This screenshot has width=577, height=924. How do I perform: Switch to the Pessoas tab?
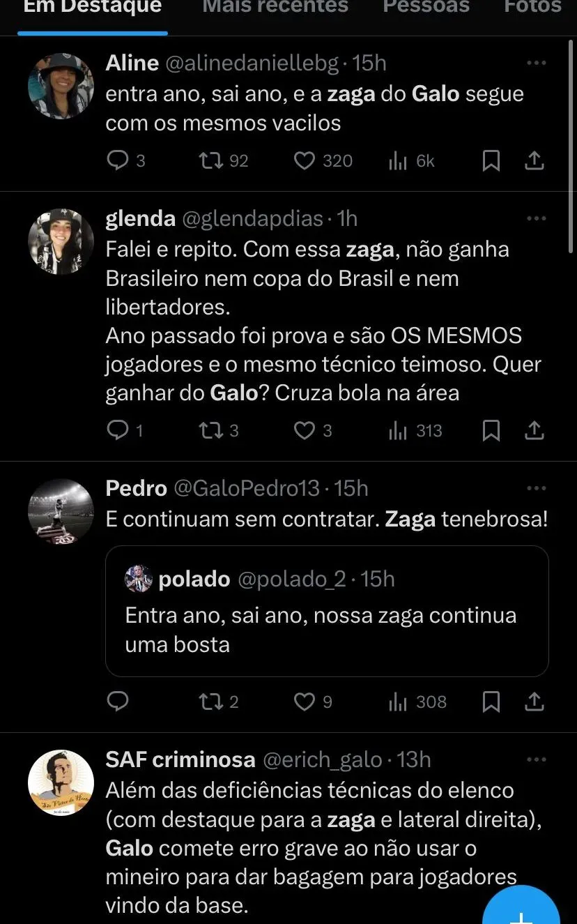point(426,8)
